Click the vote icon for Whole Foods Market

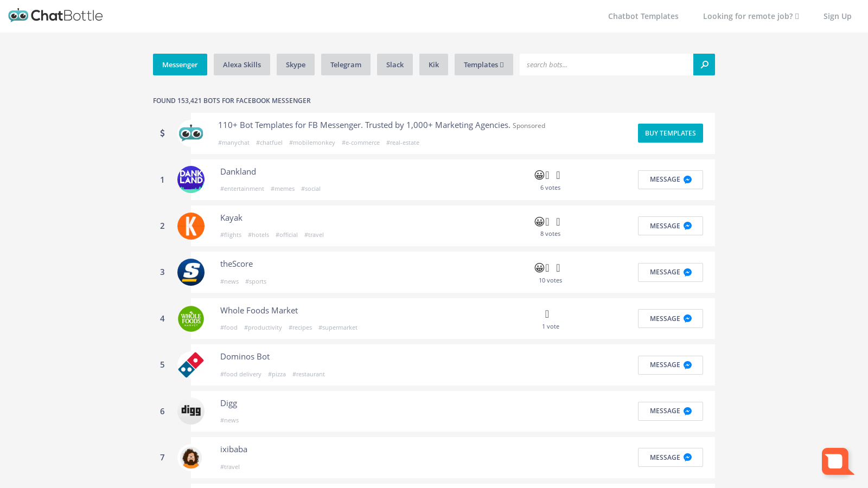(x=547, y=314)
